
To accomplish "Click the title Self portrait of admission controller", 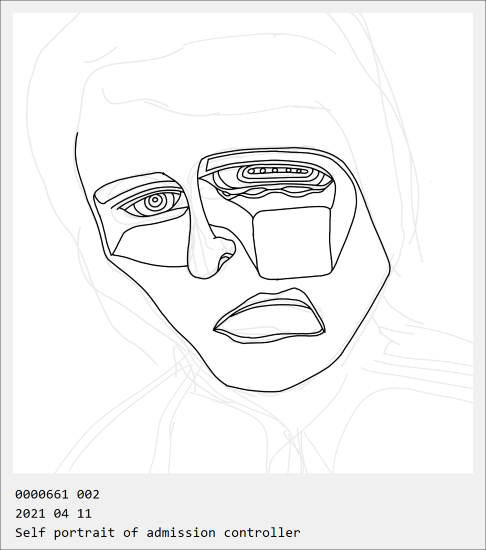I will pyautogui.click(x=158, y=532).
